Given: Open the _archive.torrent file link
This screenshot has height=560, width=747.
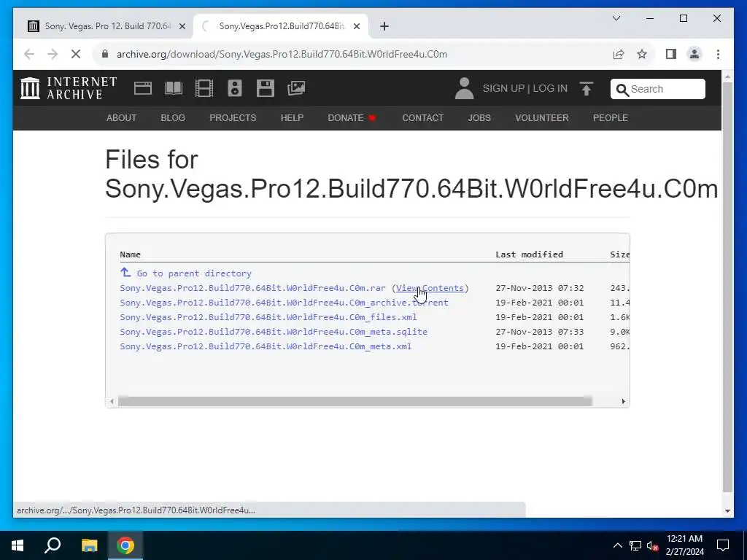Looking at the screenshot, I should click(284, 303).
